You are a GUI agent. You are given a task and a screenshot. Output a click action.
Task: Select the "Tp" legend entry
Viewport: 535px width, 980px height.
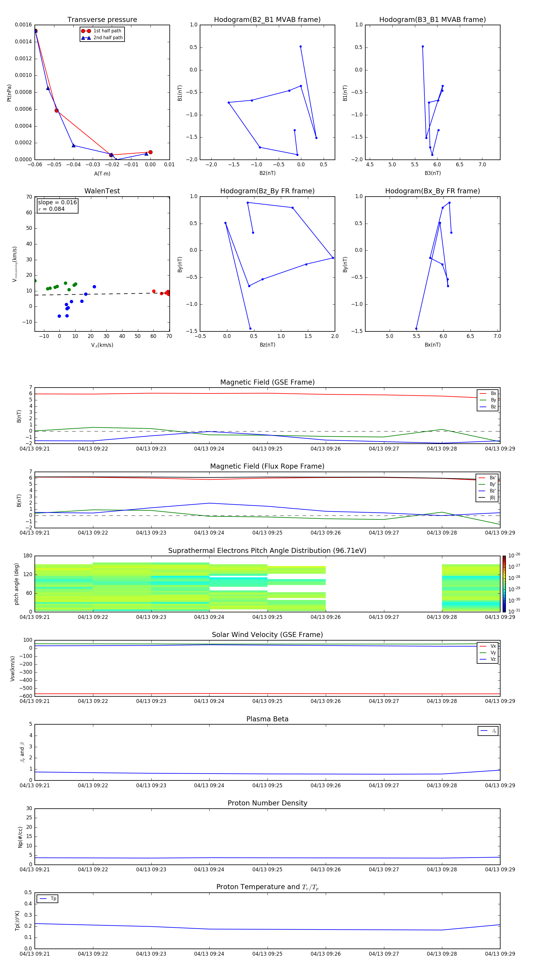pyautogui.click(x=48, y=899)
